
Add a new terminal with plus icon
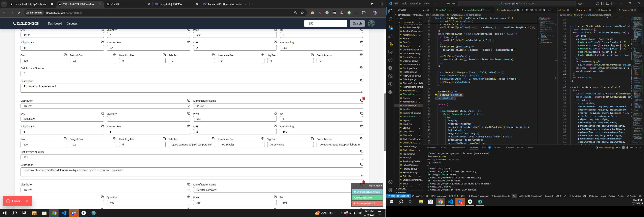617,147
